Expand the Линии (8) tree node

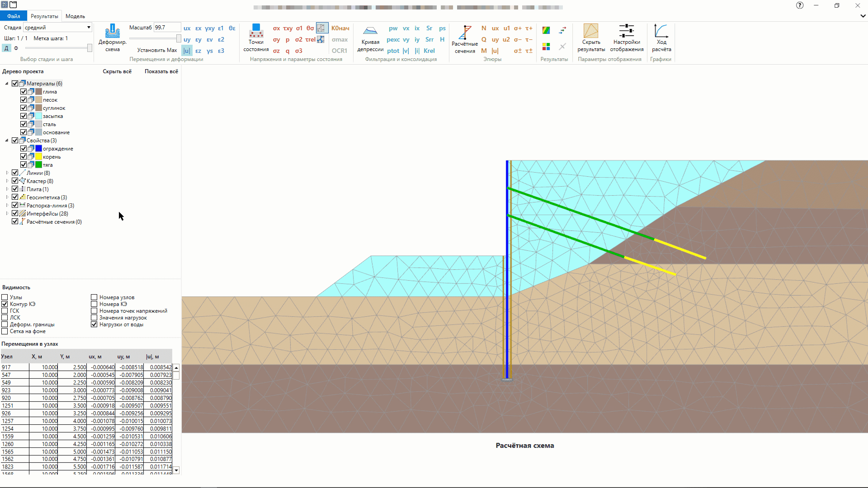(7, 173)
